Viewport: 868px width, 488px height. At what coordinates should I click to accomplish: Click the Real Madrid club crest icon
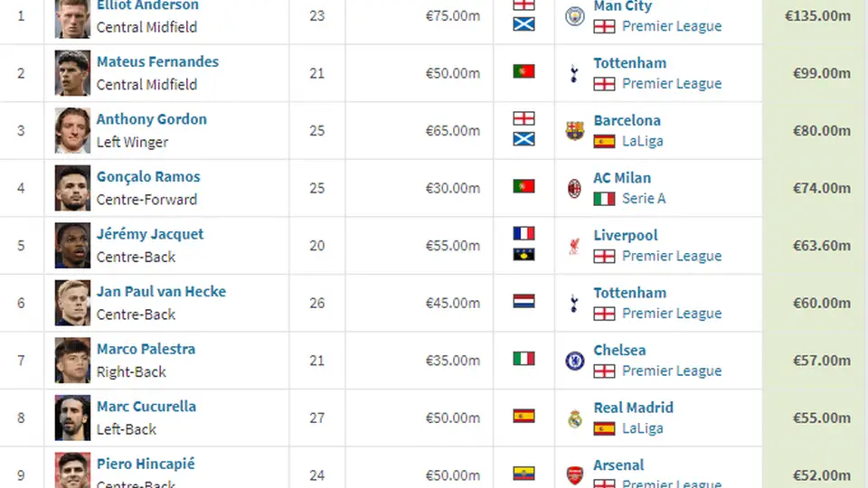[x=575, y=418]
